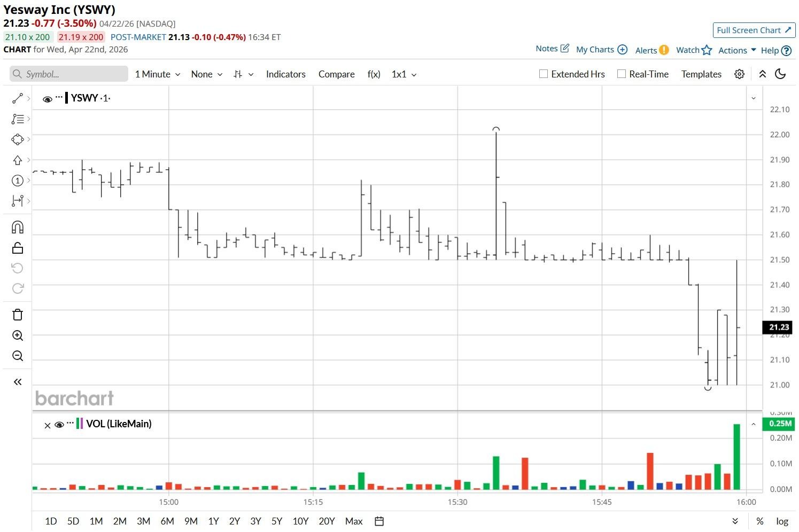
Task: Open the Actions dropdown
Action: tap(738, 50)
